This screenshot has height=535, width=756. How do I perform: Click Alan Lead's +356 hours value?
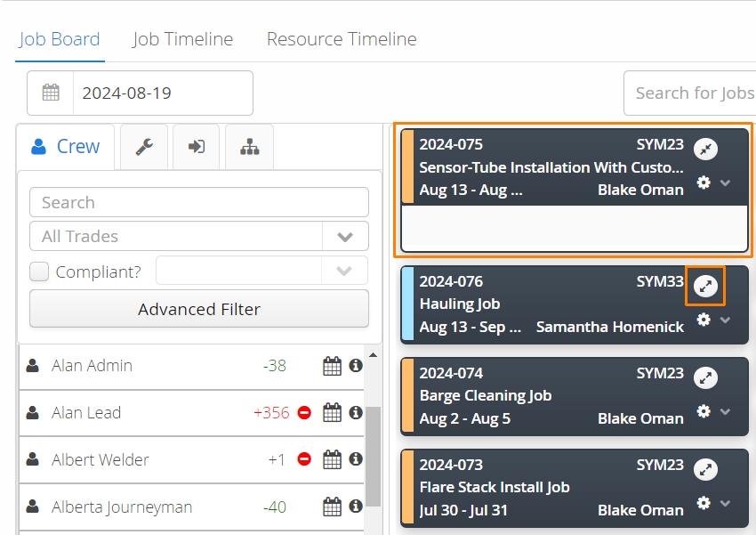click(271, 412)
